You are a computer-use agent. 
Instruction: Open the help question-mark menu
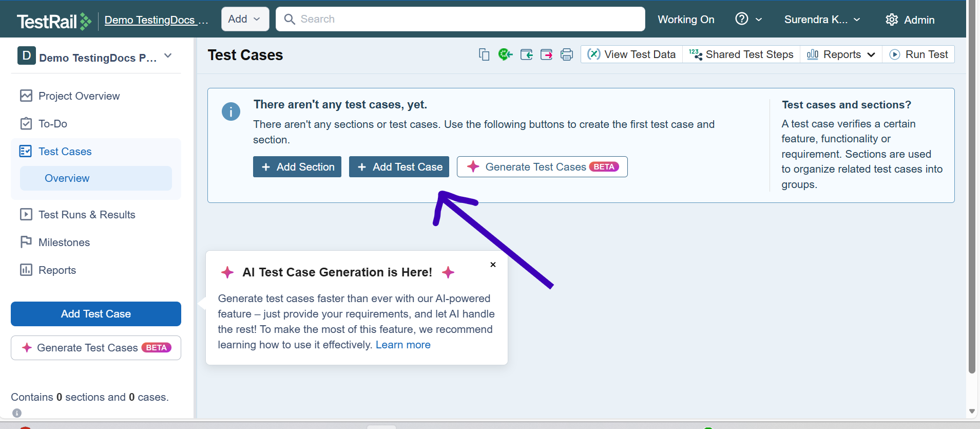(x=748, y=19)
